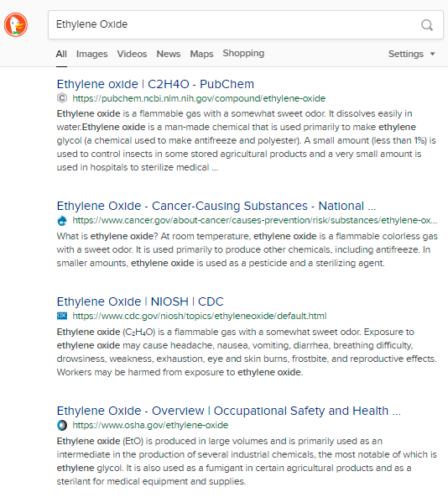Select snippet text 'sterilant for medical equipment and supplies'
This screenshot has width=448, height=503.
151,481
